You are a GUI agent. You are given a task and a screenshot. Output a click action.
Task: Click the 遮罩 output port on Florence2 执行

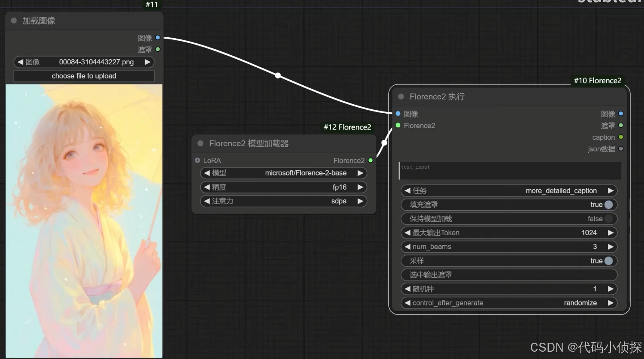(621, 125)
